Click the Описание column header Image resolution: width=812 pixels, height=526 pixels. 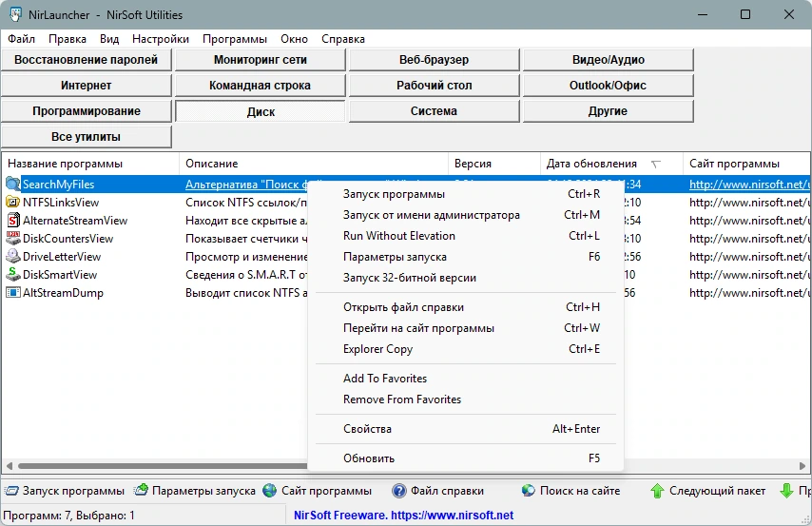314,164
